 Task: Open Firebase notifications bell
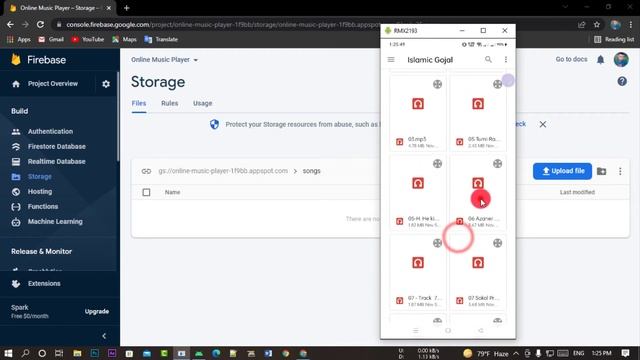[600, 60]
